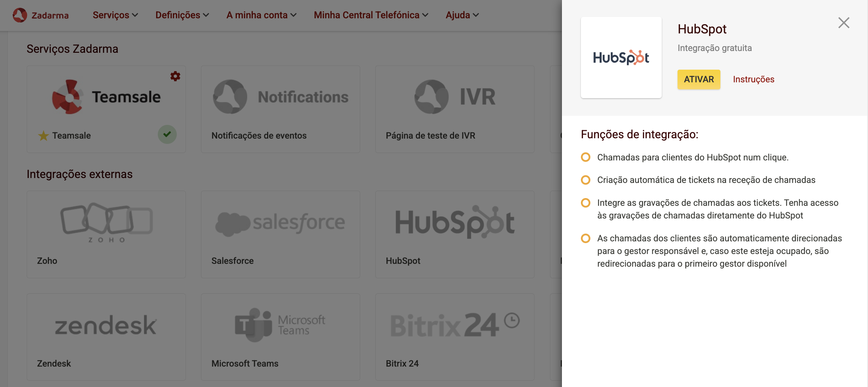The width and height of the screenshot is (868, 387).
Task: Open the Notifications service card logo
Action: [x=280, y=97]
